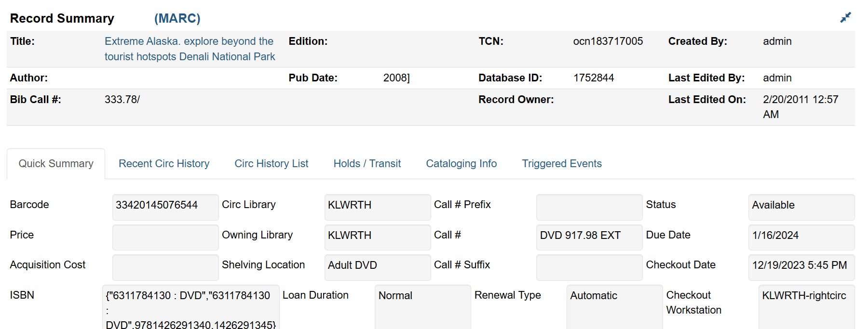
Task: Go to Holds / Transit tab
Action: click(x=367, y=164)
